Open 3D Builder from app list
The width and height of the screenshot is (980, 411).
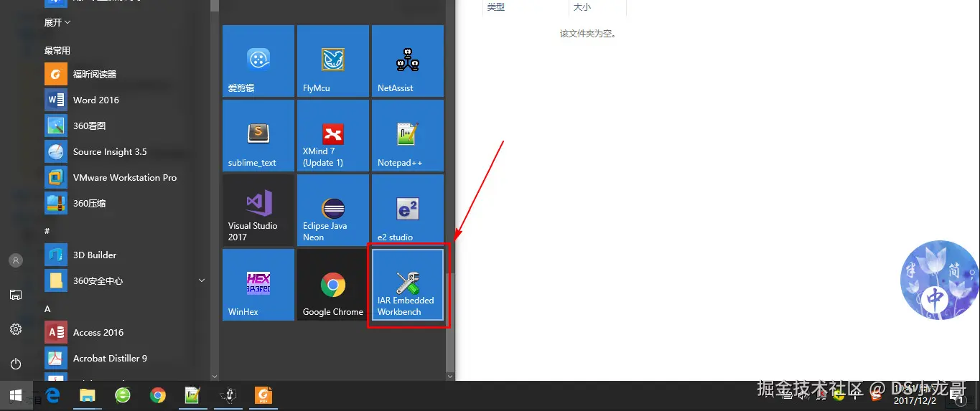tap(126, 255)
